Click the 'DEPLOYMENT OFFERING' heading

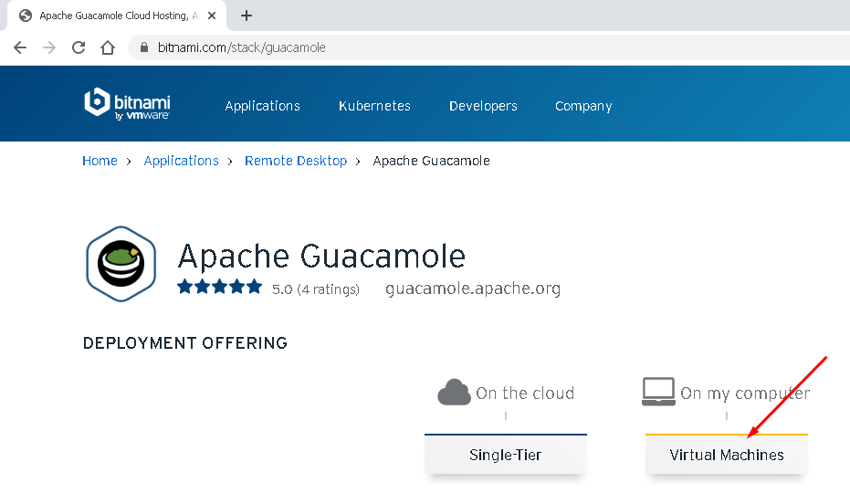coord(184,343)
